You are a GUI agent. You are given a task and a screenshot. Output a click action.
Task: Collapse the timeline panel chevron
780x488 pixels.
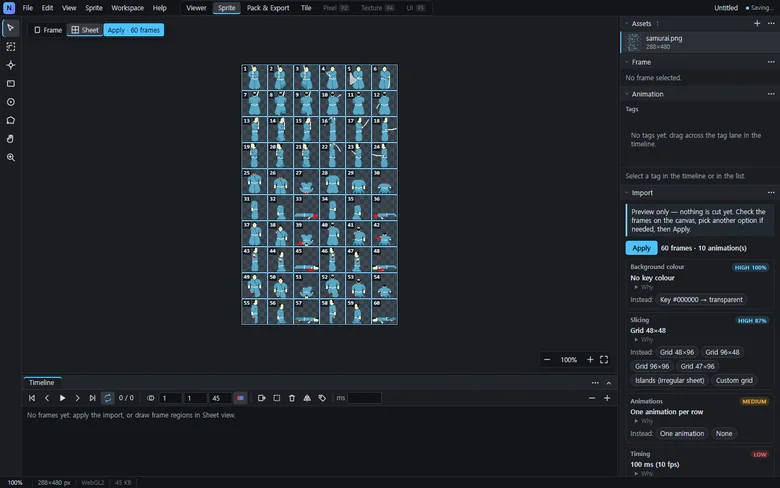pos(609,383)
